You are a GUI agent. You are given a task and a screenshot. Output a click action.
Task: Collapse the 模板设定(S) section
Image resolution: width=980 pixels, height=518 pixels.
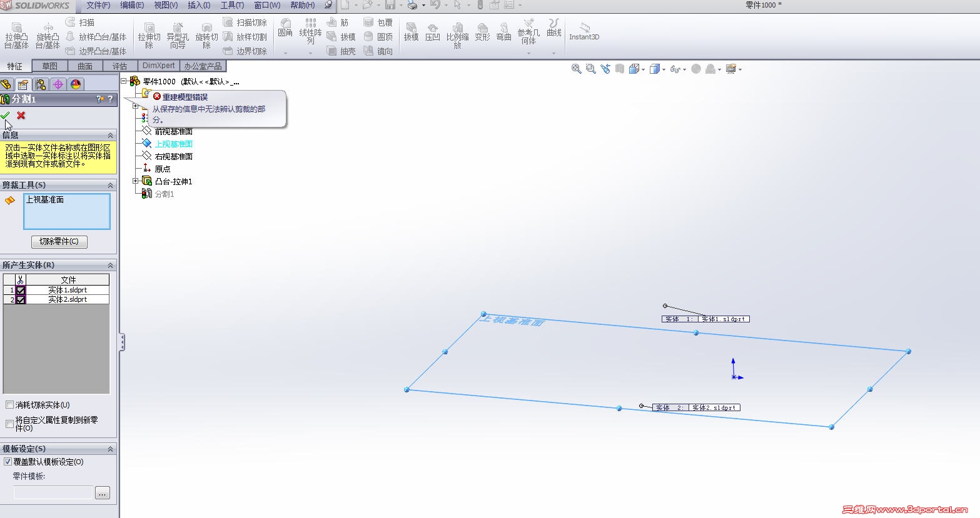(x=111, y=449)
